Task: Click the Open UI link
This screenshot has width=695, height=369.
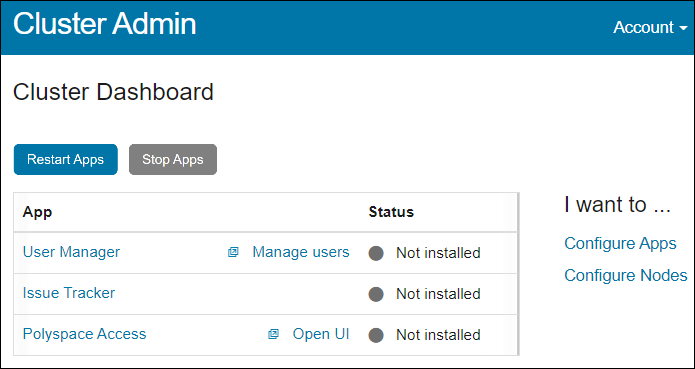Action: point(321,334)
